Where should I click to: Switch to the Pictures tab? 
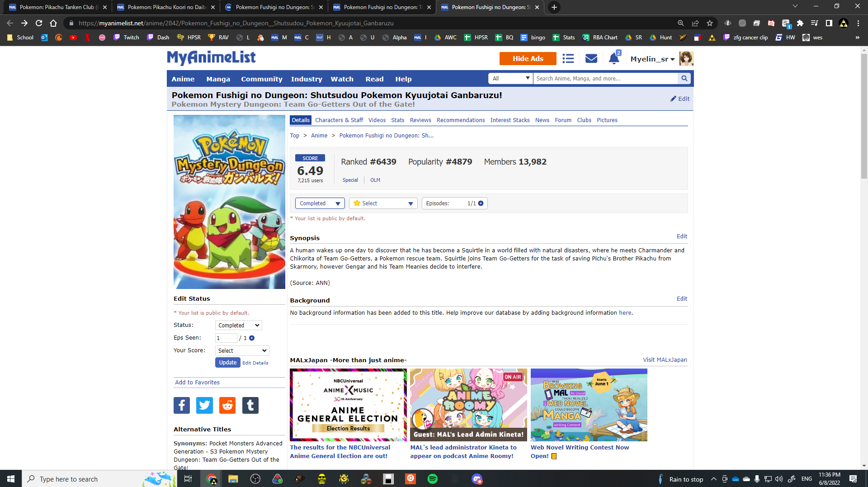[x=607, y=120]
